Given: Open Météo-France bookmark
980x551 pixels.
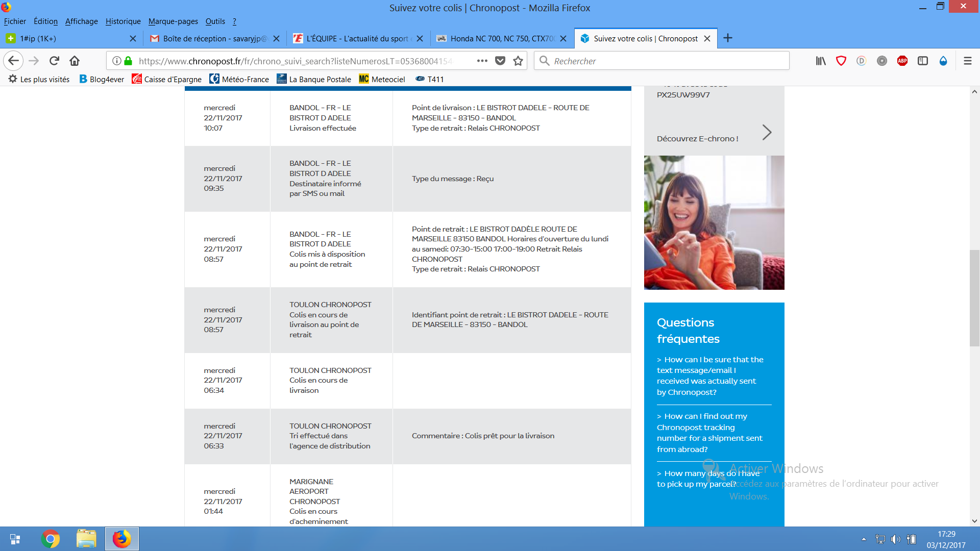Looking at the screenshot, I should pyautogui.click(x=239, y=79).
